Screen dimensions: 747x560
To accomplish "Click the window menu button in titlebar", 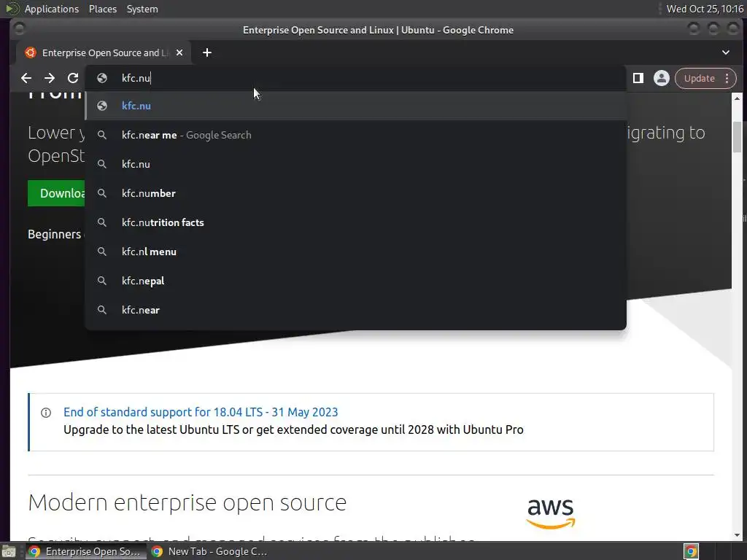I will pos(19,29).
